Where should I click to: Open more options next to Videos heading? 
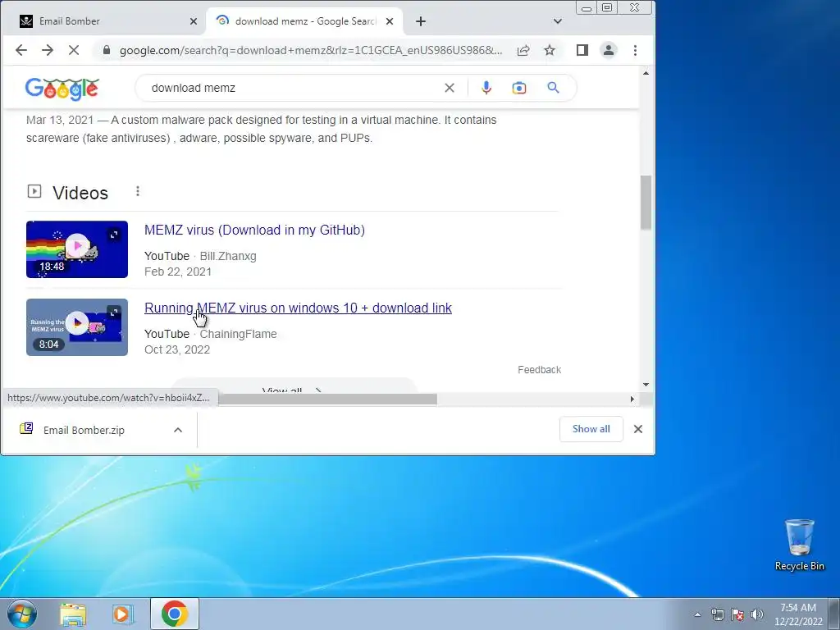(138, 191)
